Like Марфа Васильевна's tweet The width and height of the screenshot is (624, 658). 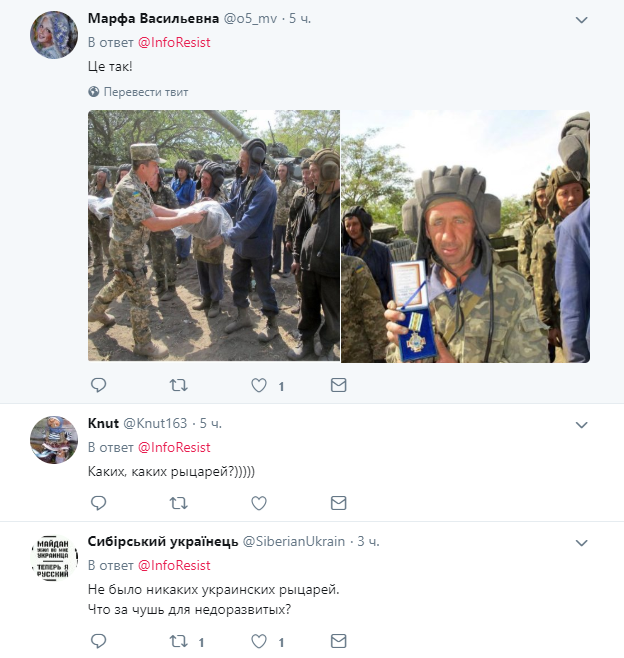pyautogui.click(x=259, y=385)
